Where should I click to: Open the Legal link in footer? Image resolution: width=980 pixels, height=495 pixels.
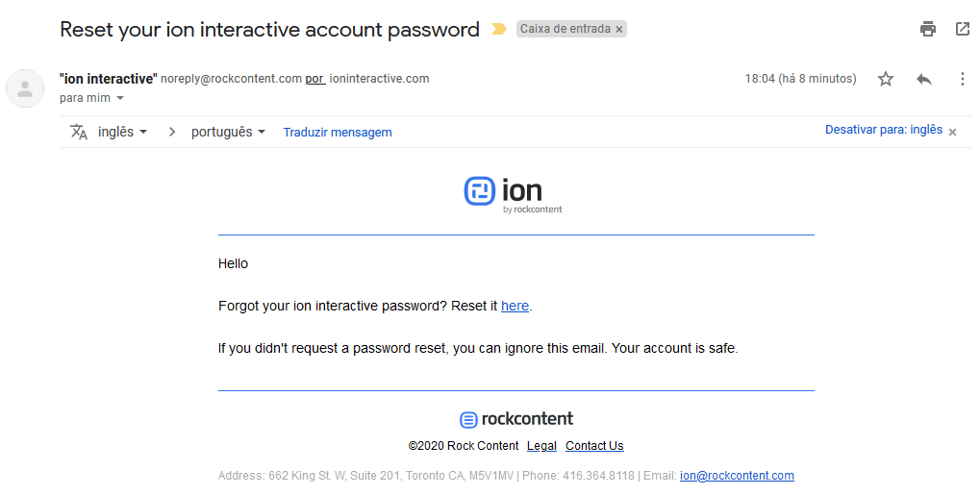541,446
